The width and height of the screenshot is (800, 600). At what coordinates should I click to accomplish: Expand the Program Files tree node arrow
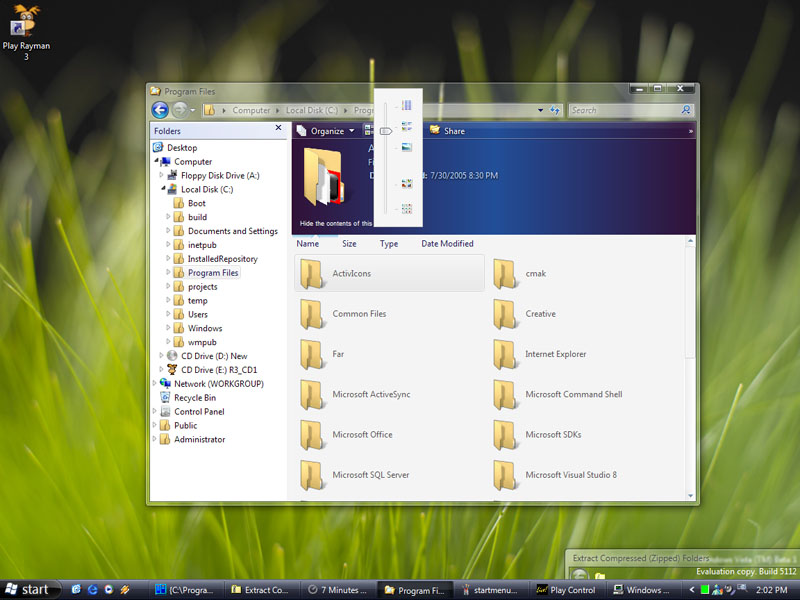[168, 272]
